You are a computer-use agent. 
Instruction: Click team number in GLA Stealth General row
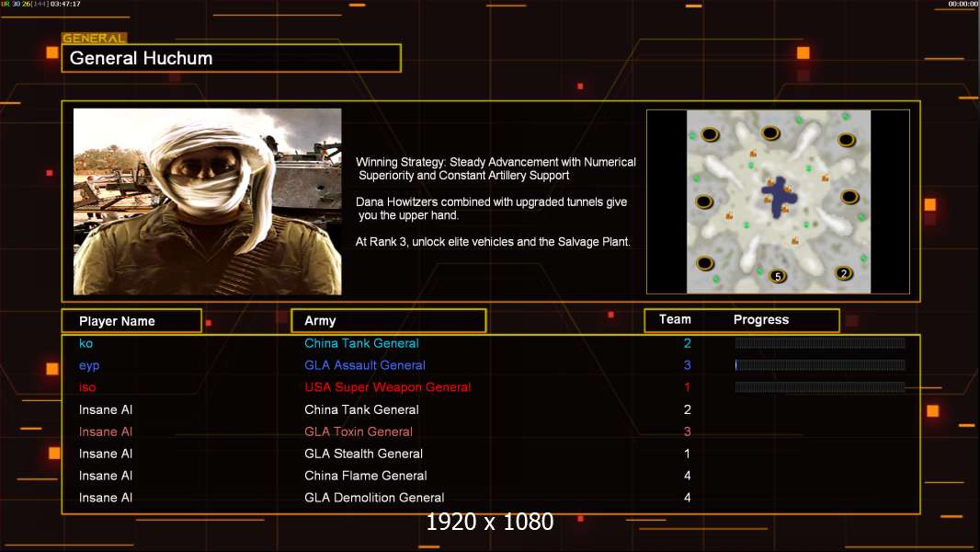pos(688,454)
